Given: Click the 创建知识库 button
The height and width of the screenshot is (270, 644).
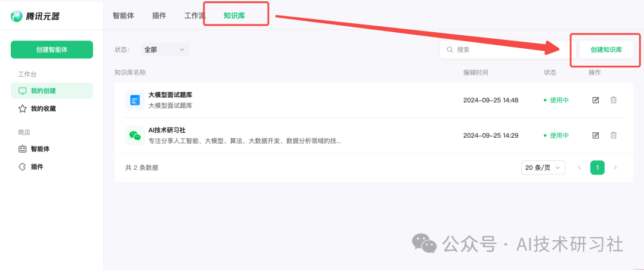Looking at the screenshot, I should click(x=606, y=49).
